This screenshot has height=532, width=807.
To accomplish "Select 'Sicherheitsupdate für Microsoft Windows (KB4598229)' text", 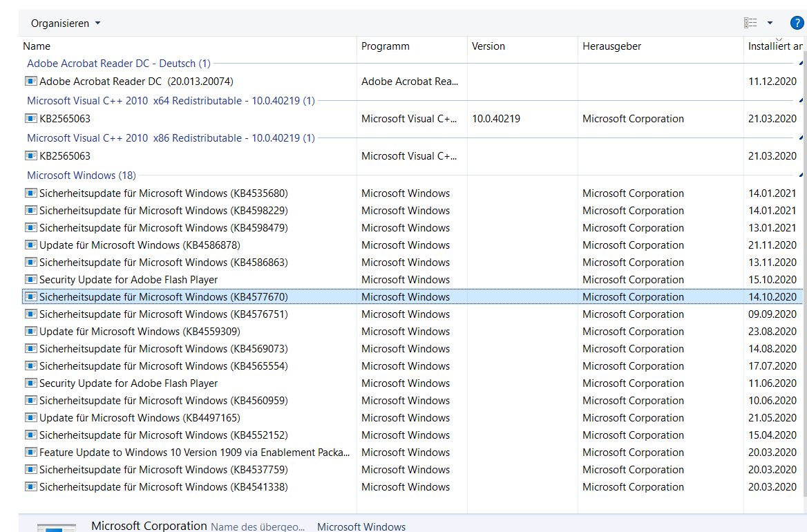I will (164, 211).
